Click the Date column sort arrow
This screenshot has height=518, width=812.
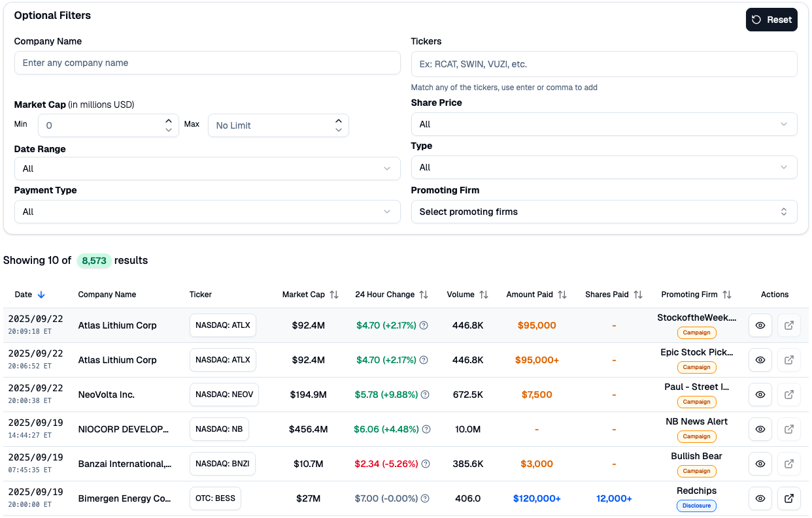41,295
